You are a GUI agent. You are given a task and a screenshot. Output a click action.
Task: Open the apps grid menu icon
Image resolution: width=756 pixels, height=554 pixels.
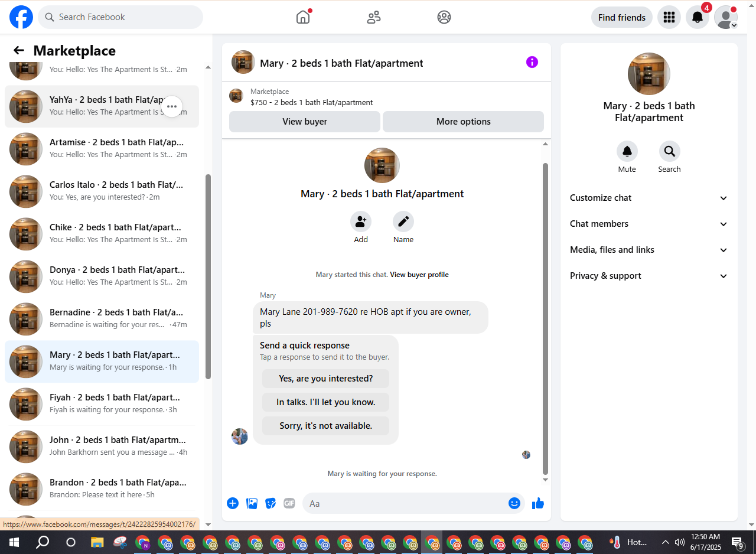[669, 17]
